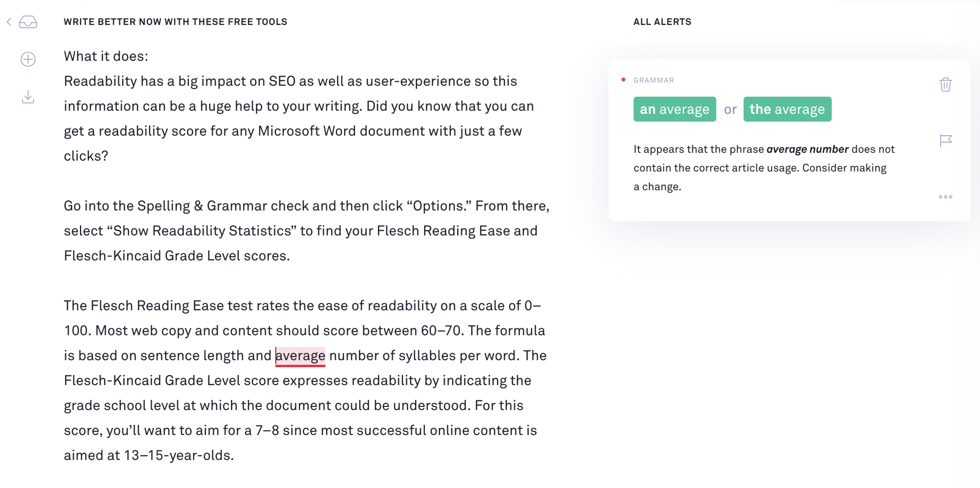
Task: Click the back chevron arrow
Action: click(x=9, y=22)
